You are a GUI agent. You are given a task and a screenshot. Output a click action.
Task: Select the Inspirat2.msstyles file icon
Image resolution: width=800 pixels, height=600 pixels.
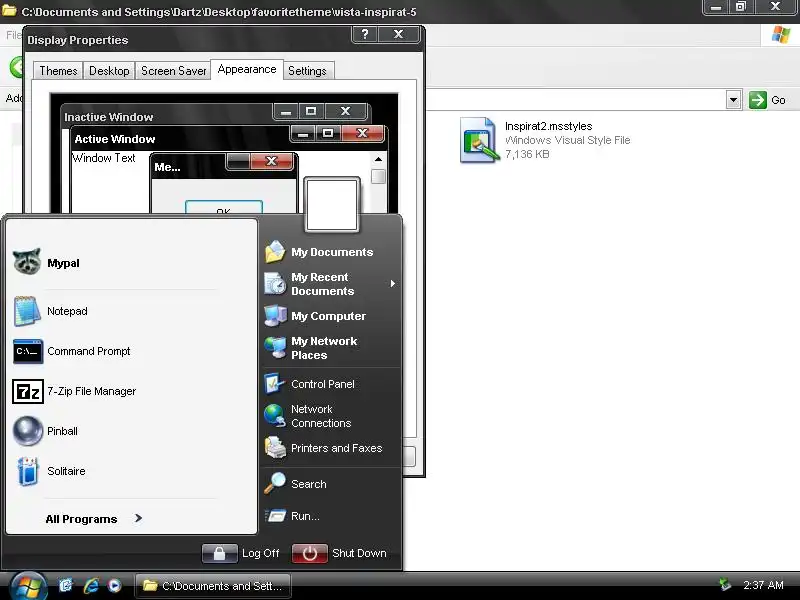[479, 140]
